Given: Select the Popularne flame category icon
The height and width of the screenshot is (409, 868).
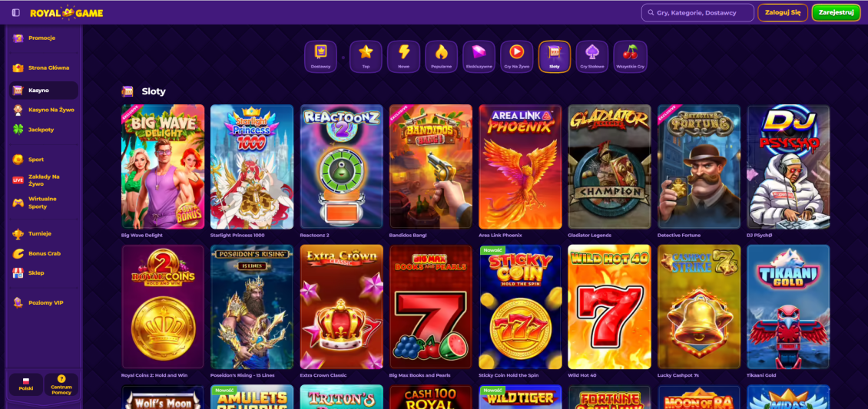Looking at the screenshot, I should [x=441, y=56].
